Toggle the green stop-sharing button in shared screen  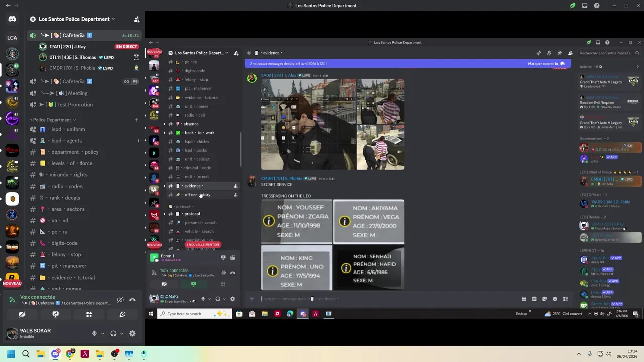[193, 284]
